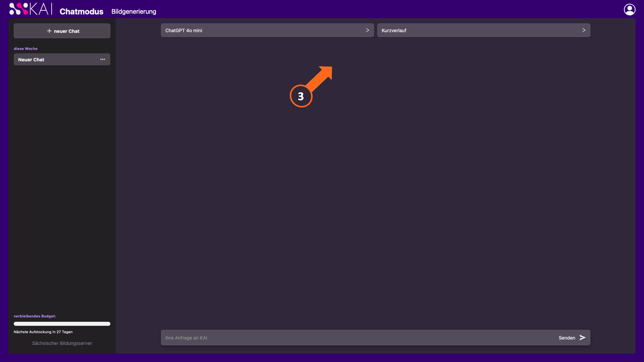The height and width of the screenshot is (362, 644).
Task: Start a neuer Chat
Action: (62, 31)
